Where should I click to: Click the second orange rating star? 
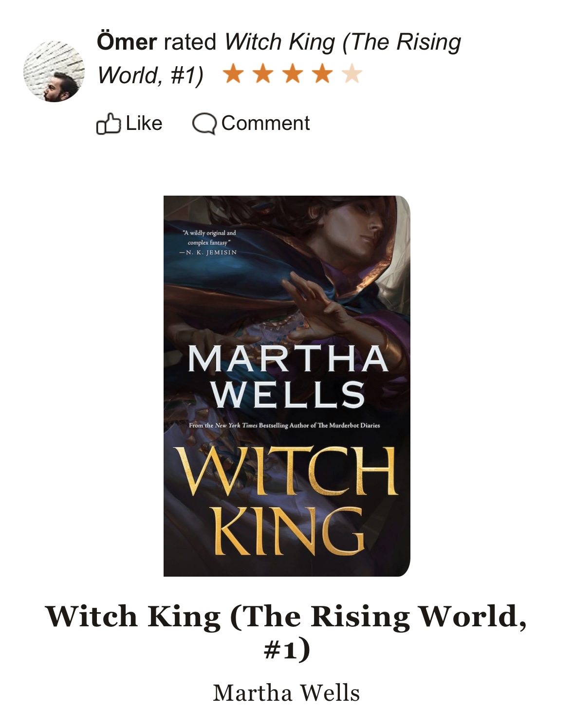click(x=263, y=74)
